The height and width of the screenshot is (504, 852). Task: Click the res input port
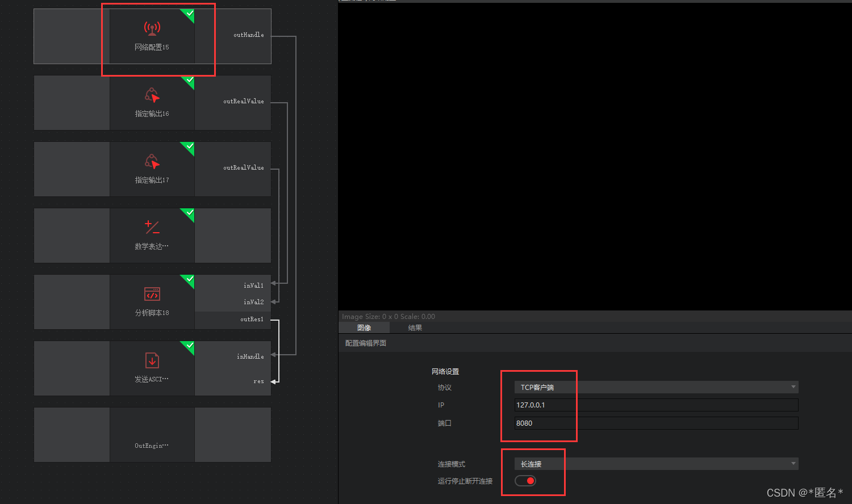click(x=258, y=381)
